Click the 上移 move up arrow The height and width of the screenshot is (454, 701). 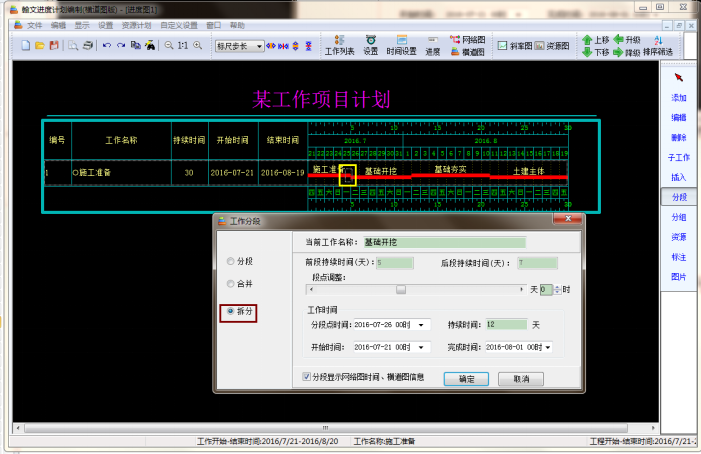[595, 39]
